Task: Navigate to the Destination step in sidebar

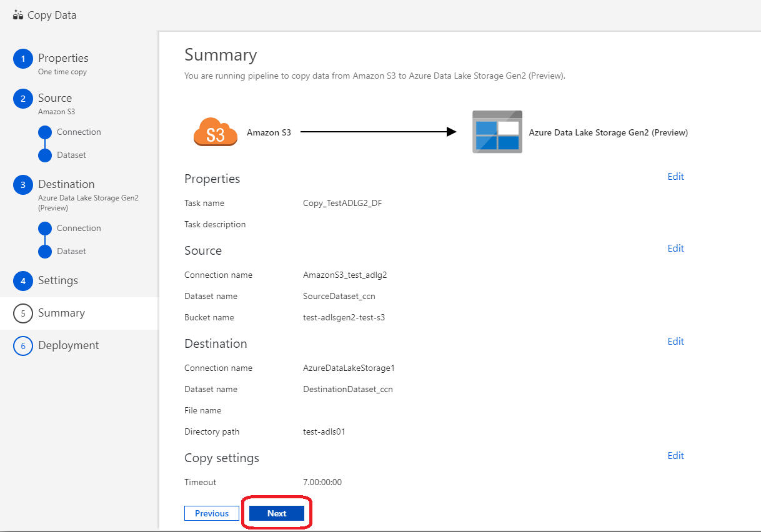Action: coord(65,184)
